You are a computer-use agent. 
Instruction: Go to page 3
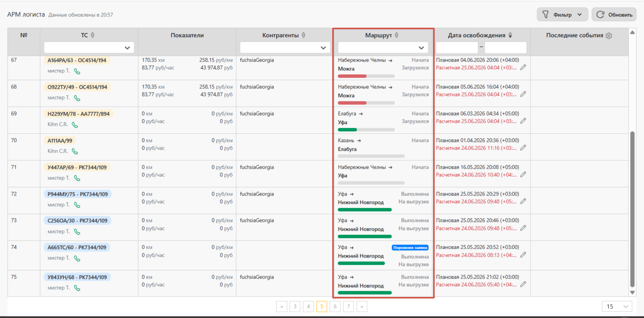click(x=295, y=307)
